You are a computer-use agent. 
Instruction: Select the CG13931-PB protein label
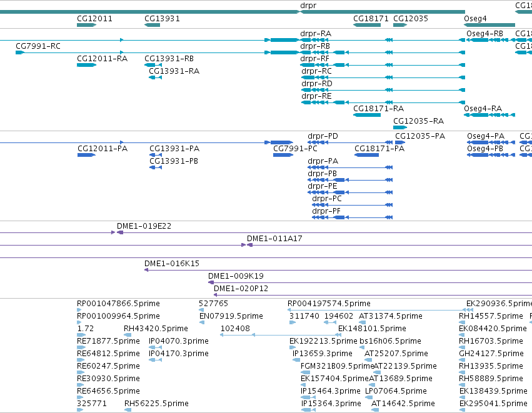click(174, 161)
